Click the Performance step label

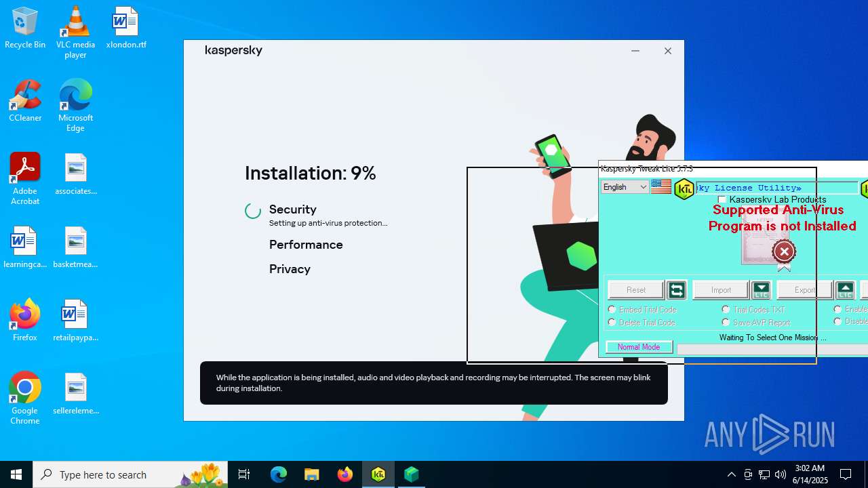point(306,245)
